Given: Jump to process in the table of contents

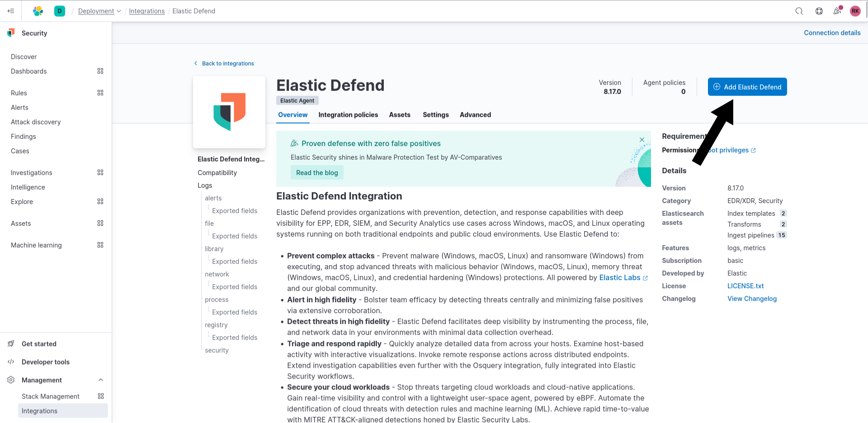Looking at the screenshot, I should coord(217,299).
